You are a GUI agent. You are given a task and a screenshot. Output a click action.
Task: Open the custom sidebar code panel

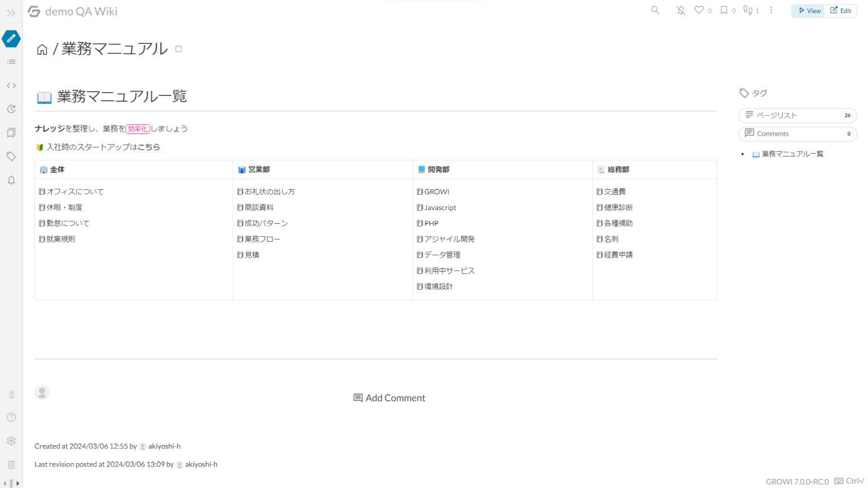point(11,85)
